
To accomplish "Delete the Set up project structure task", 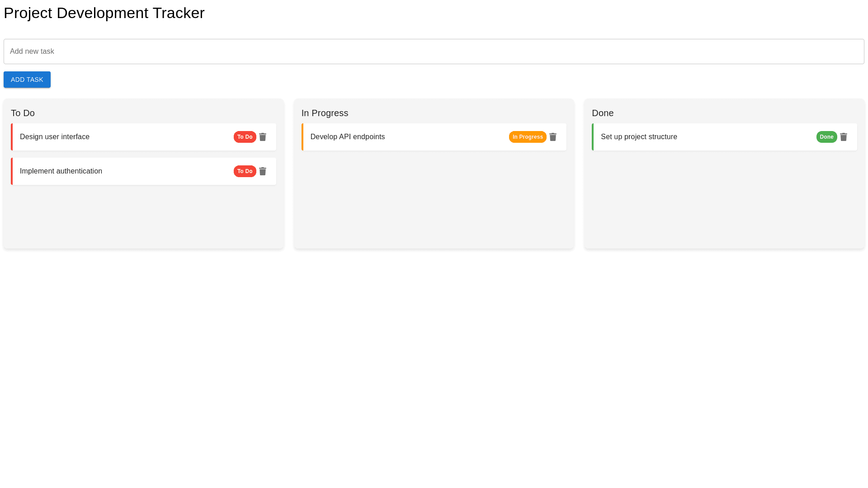I will 844,137.
